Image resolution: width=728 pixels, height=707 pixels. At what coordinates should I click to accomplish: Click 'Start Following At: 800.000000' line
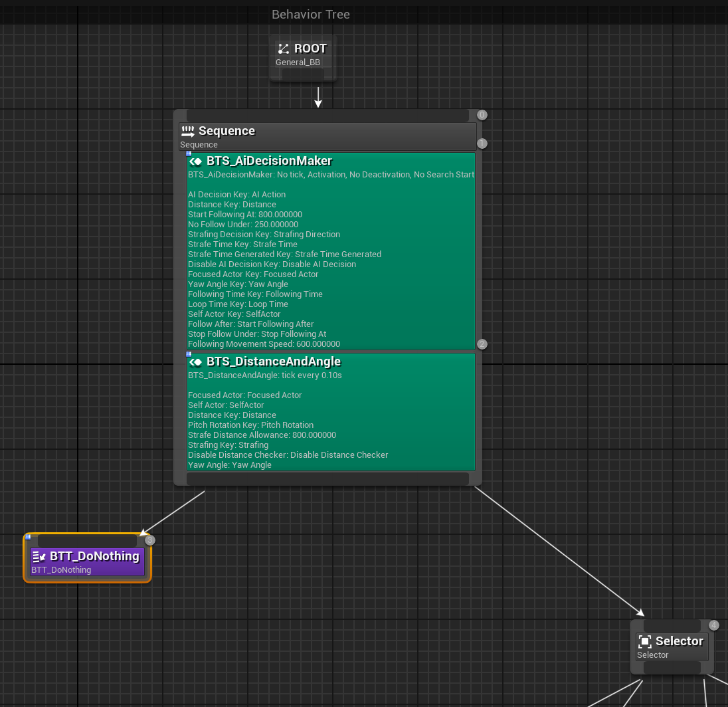point(245,215)
